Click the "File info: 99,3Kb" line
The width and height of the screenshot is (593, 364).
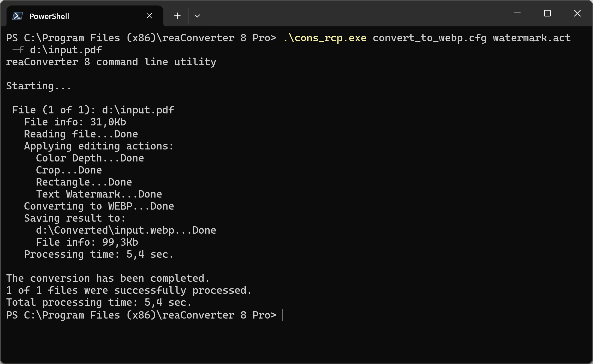click(x=87, y=242)
